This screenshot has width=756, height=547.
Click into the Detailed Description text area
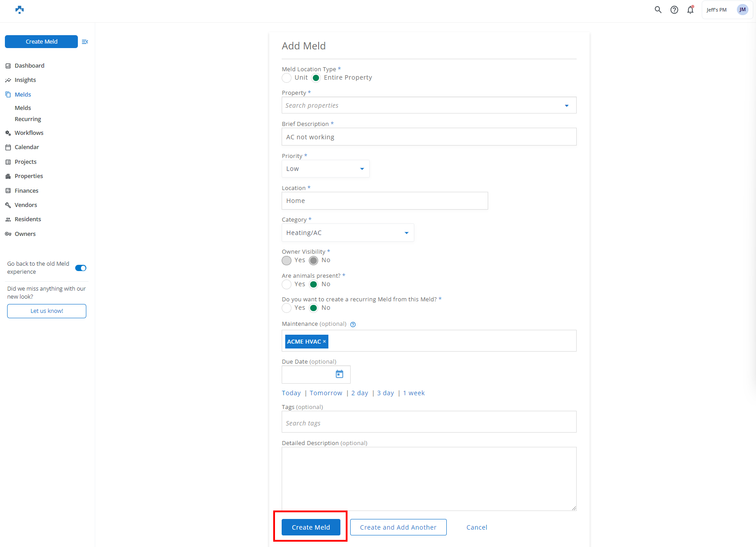click(x=429, y=478)
